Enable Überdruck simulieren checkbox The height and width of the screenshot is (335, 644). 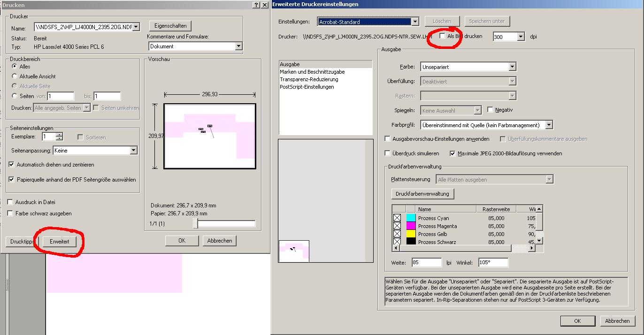click(x=387, y=153)
